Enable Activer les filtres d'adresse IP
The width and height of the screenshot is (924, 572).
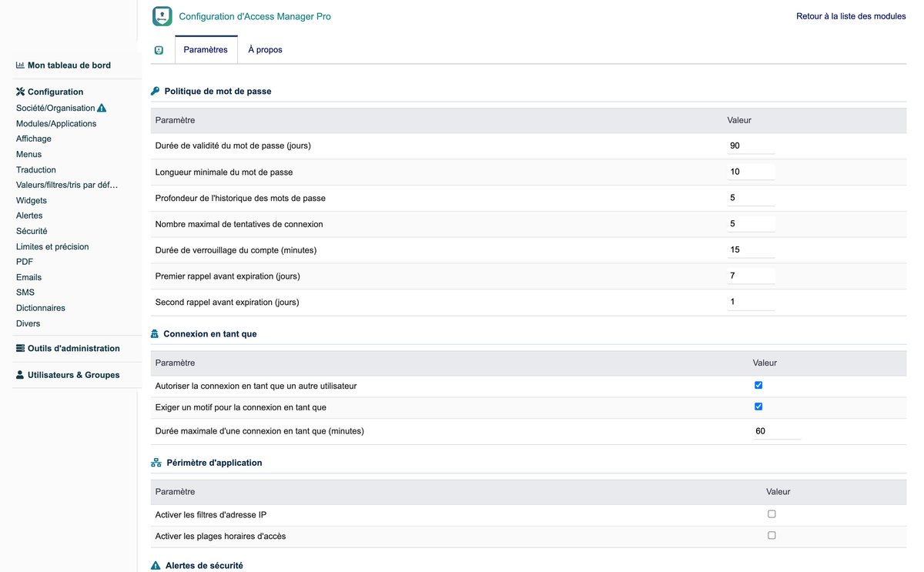point(772,513)
